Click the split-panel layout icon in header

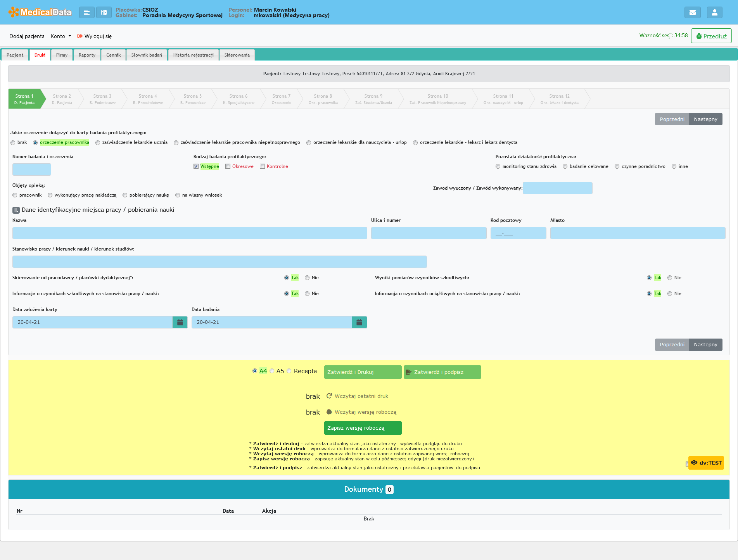click(x=104, y=12)
